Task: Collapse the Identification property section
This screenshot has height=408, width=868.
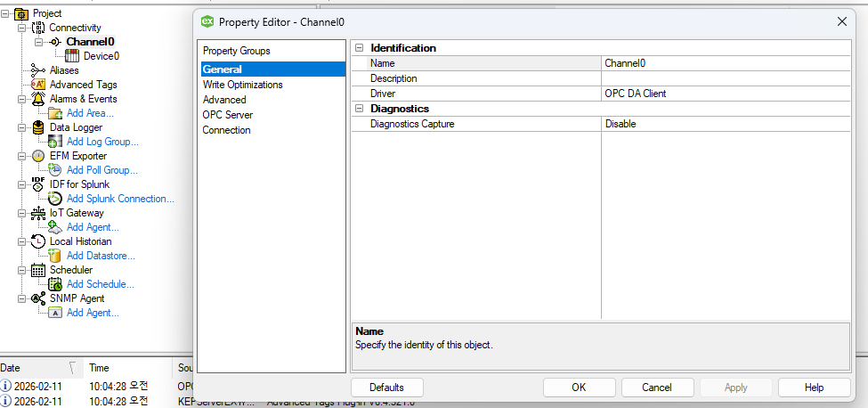Action: [x=360, y=48]
